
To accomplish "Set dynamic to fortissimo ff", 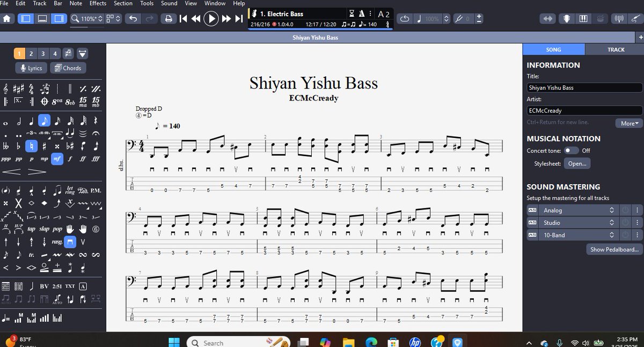I will click(x=83, y=159).
